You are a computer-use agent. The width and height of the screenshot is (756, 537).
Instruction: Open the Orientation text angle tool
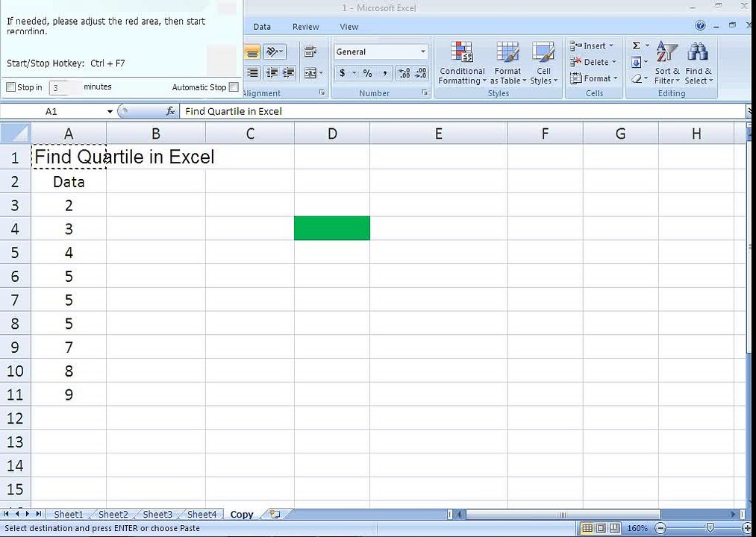275,51
